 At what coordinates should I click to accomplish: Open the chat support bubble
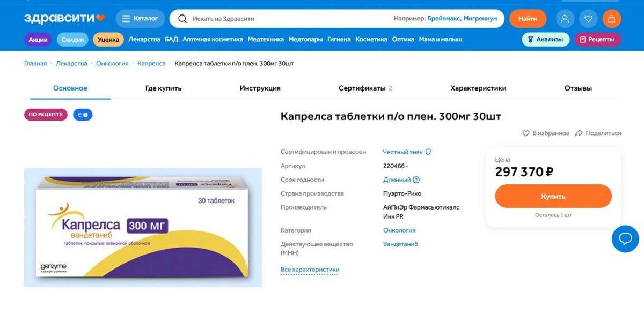pos(625,239)
